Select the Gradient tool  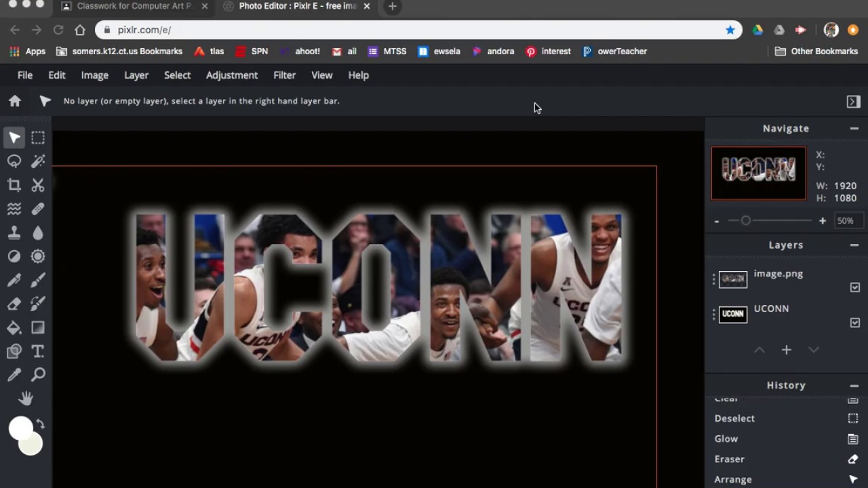[x=38, y=328]
